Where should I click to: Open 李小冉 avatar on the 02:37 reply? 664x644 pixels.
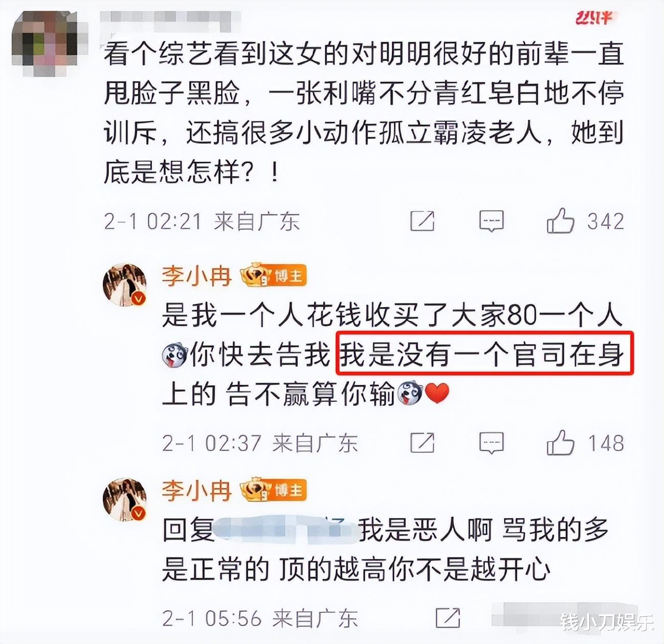125,285
